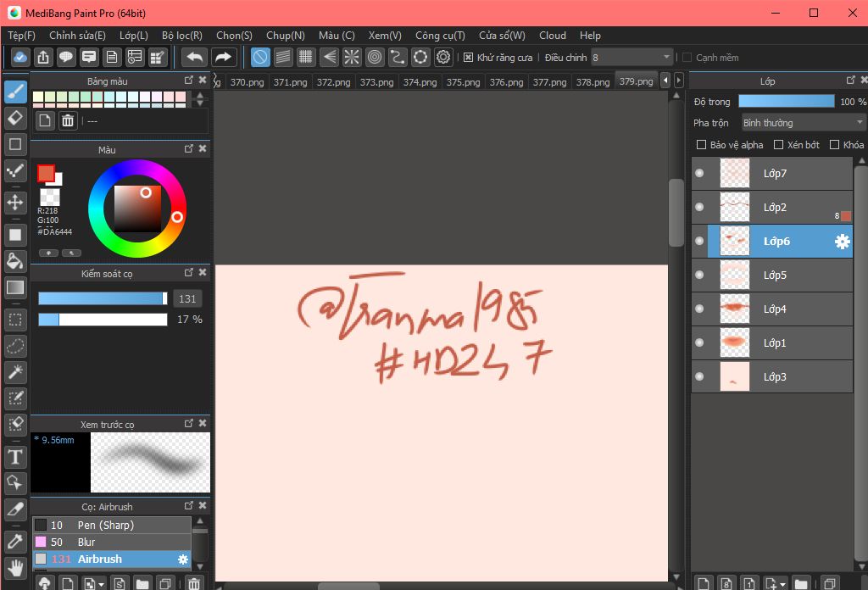
Task: Select the Eyedropper tool
Action: [x=15, y=542]
